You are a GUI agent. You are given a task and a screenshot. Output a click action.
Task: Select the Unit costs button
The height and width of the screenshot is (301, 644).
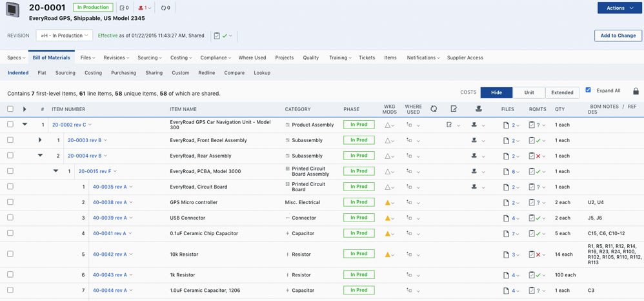click(x=529, y=92)
